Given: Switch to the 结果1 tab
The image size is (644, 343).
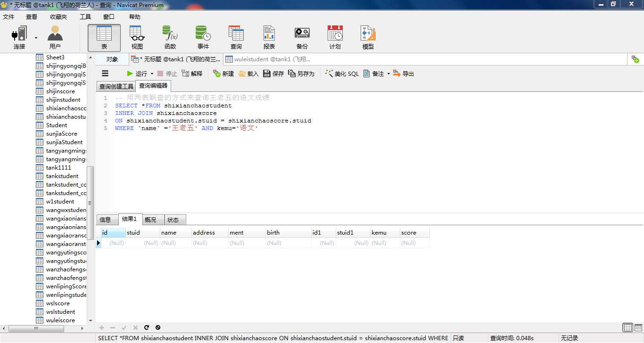Looking at the screenshot, I should (x=130, y=219).
